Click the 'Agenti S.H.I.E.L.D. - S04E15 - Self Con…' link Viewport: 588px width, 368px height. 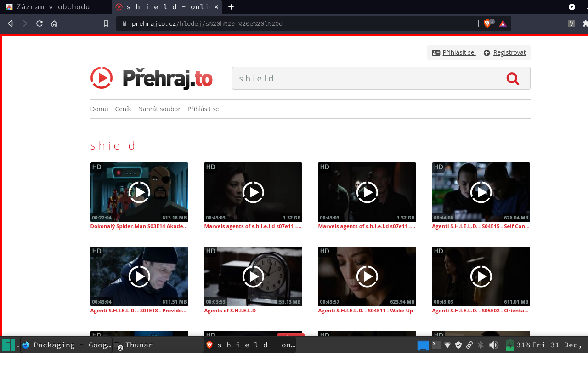(481, 226)
